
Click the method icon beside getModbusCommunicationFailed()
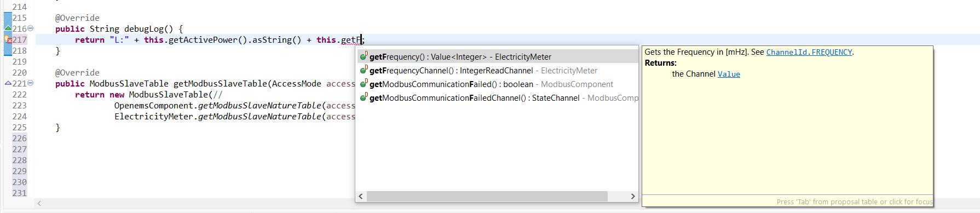[x=364, y=84]
